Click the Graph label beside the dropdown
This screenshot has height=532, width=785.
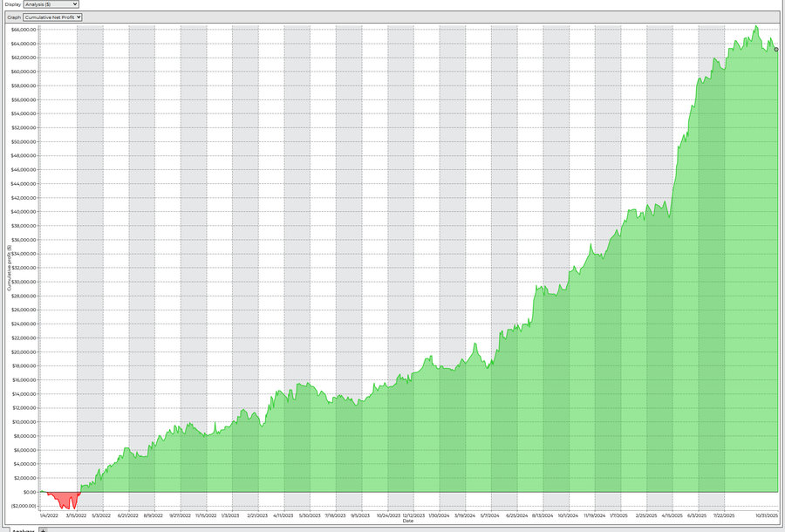14,17
